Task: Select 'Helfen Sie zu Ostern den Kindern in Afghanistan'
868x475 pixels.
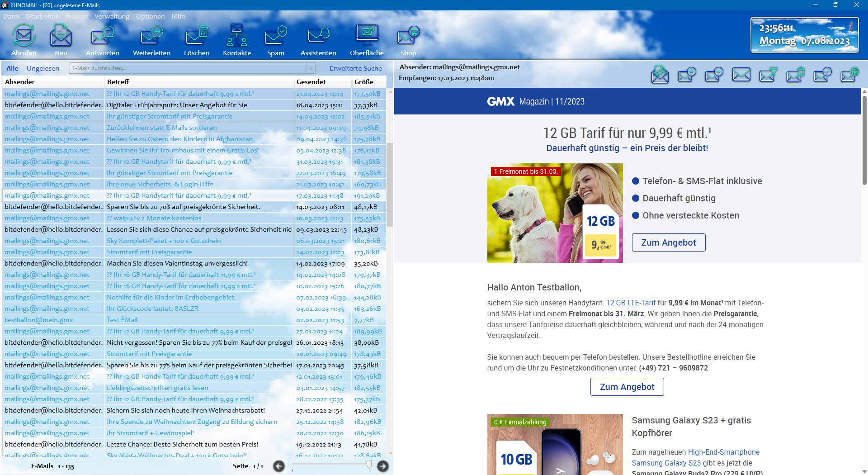Action: pyautogui.click(x=194, y=139)
